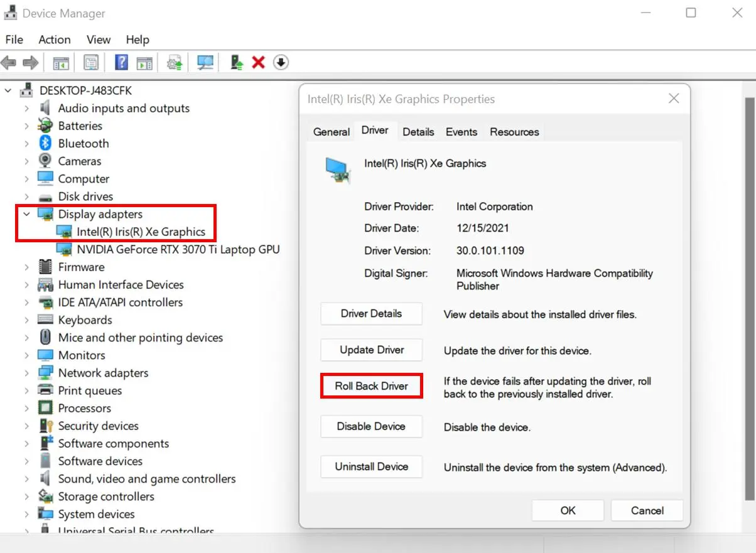
Task: Click Show/Hide Console Tree toolbar icon
Action: pos(61,63)
